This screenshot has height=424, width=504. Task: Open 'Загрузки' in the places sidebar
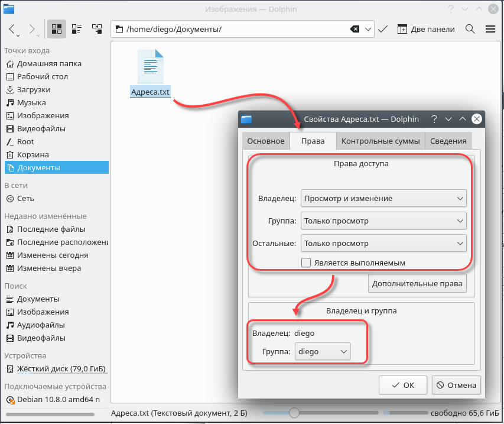click(34, 90)
